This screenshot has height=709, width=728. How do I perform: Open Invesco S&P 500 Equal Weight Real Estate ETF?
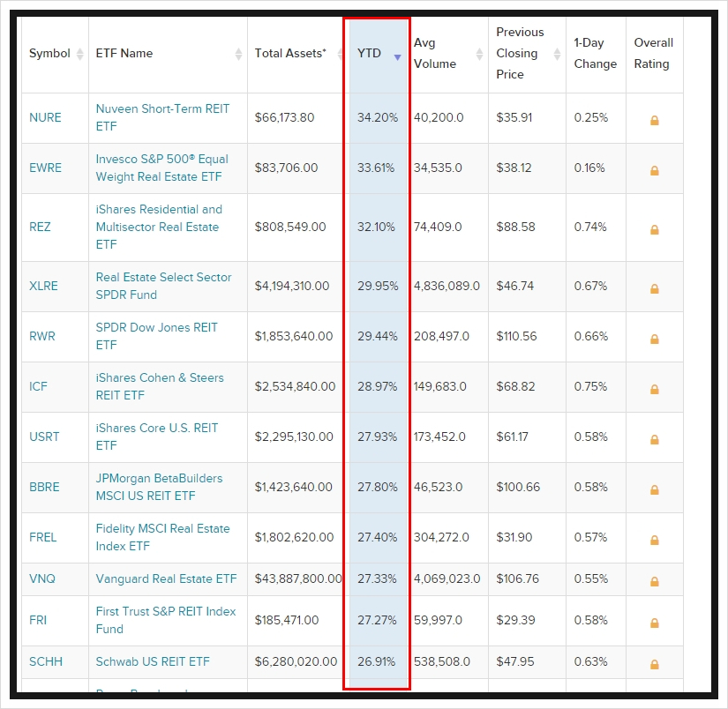coord(162,168)
